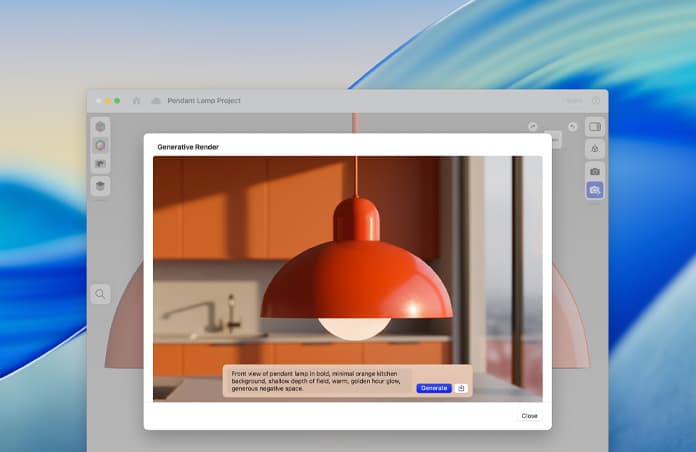Click the magnifier search button
The height and width of the screenshot is (452, 696).
(100, 294)
